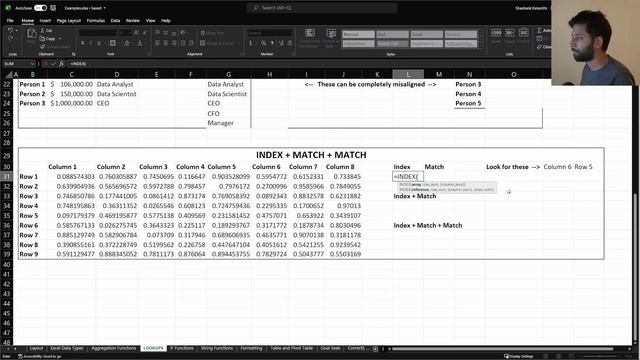Switch to the String Functions sheet tab
The height and width of the screenshot is (360, 640).
tap(217, 348)
